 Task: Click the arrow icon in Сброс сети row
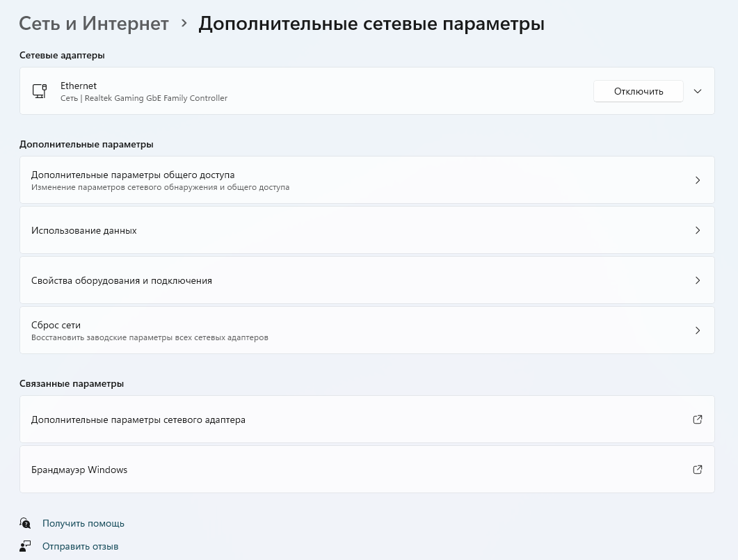[x=697, y=330]
